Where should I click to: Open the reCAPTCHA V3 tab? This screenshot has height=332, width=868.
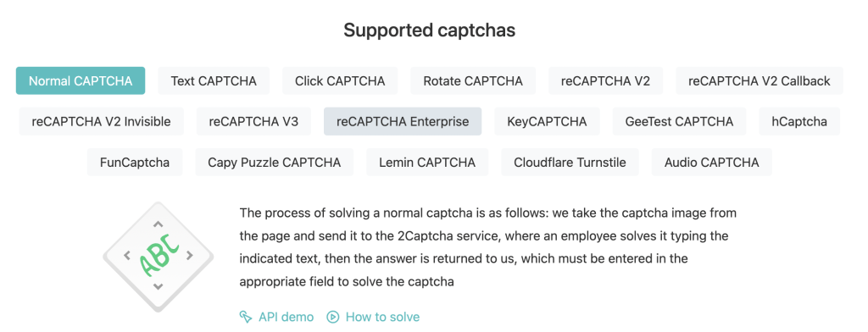253,122
